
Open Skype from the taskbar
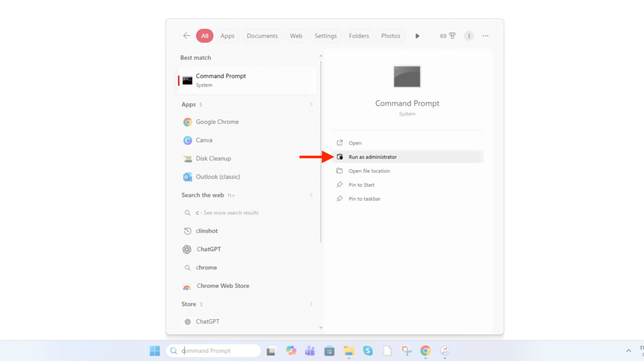coord(368,351)
